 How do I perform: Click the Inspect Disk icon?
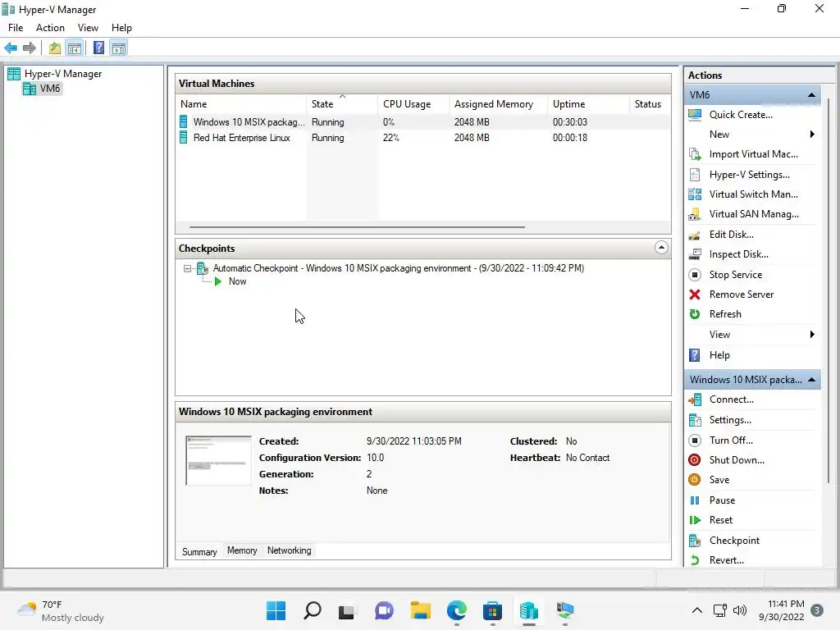click(x=695, y=254)
